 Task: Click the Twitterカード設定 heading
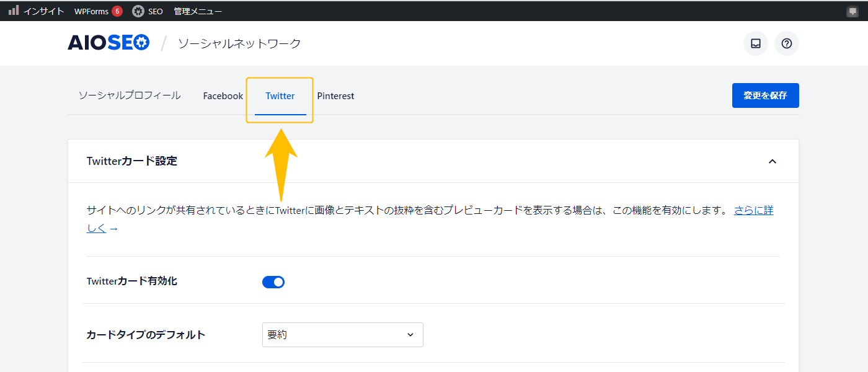(132, 161)
